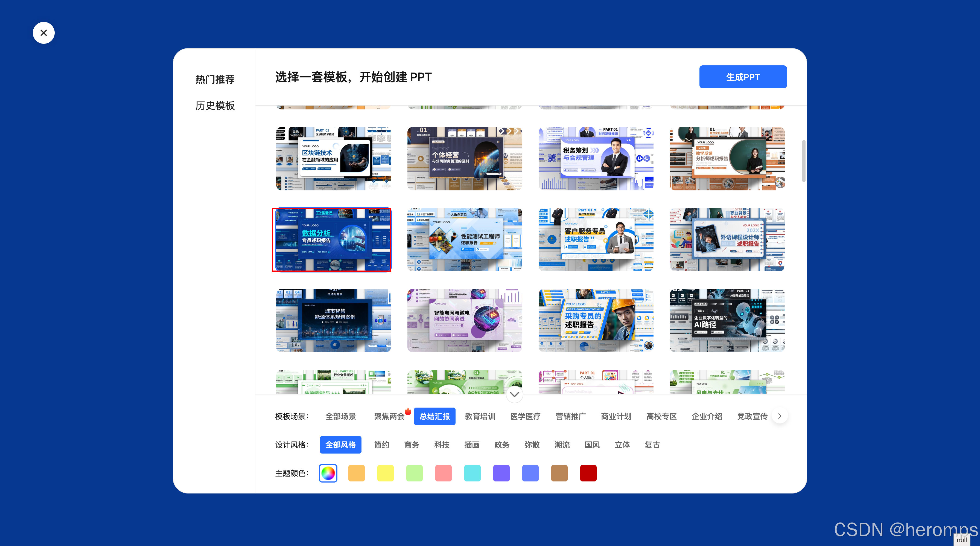This screenshot has width=980, height=546.
Task: Choose the 国风 design style
Action: point(591,445)
